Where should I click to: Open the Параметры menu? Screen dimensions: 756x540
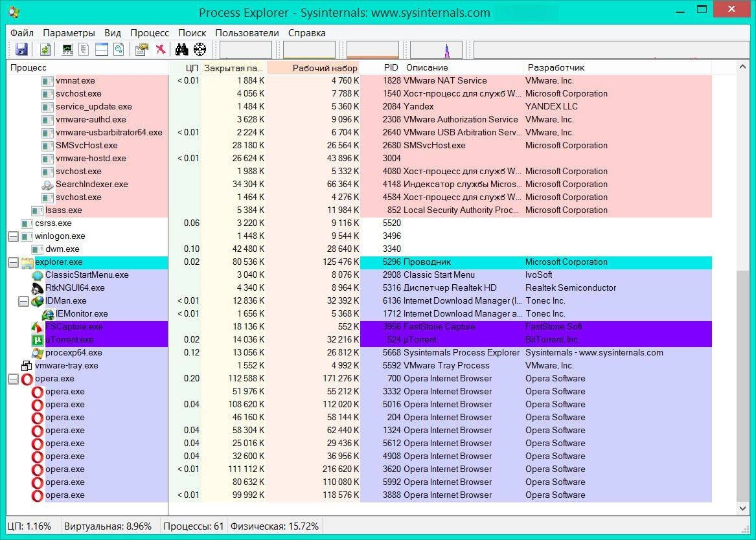[69, 33]
